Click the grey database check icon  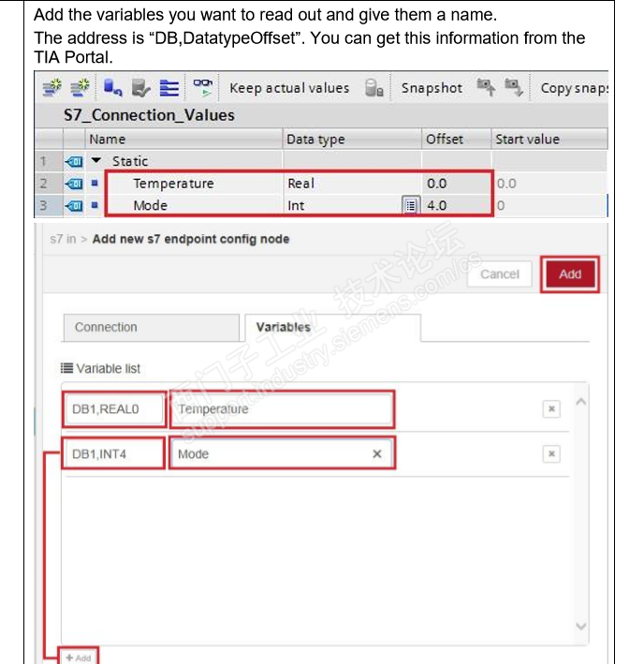140,88
